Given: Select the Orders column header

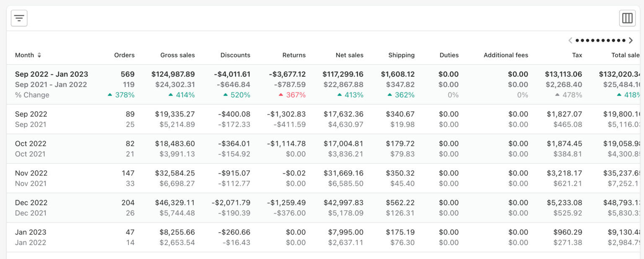Looking at the screenshot, I should coord(124,55).
